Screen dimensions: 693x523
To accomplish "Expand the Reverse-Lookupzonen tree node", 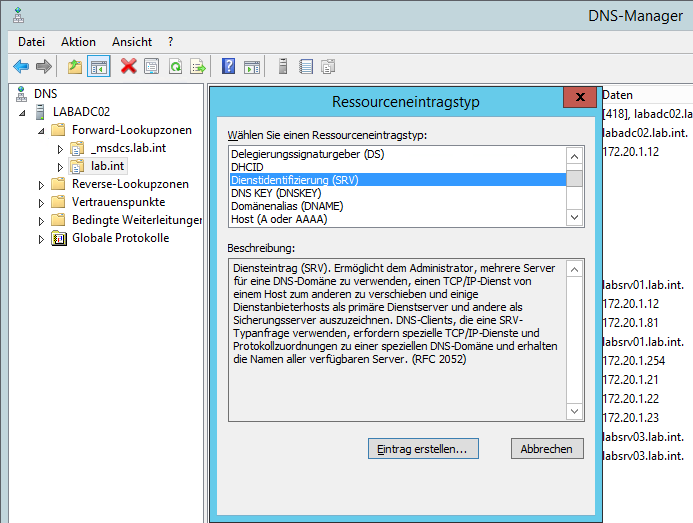I will 41,184.
